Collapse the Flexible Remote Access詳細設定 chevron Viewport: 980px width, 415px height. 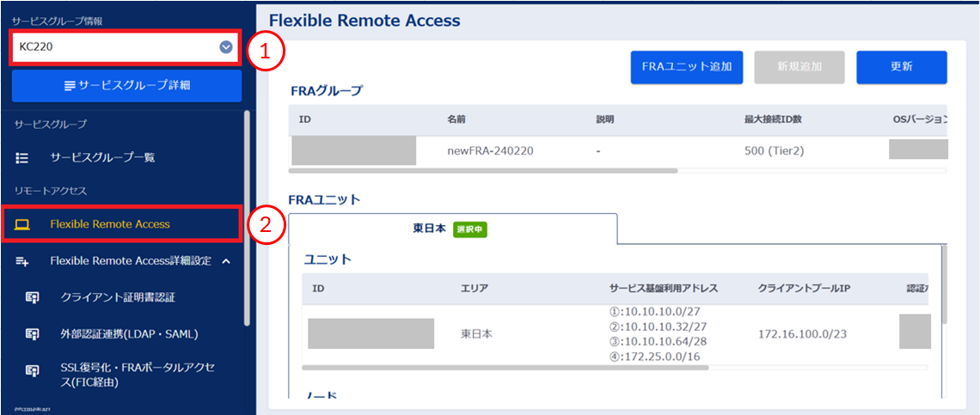click(x=226, y=260)
